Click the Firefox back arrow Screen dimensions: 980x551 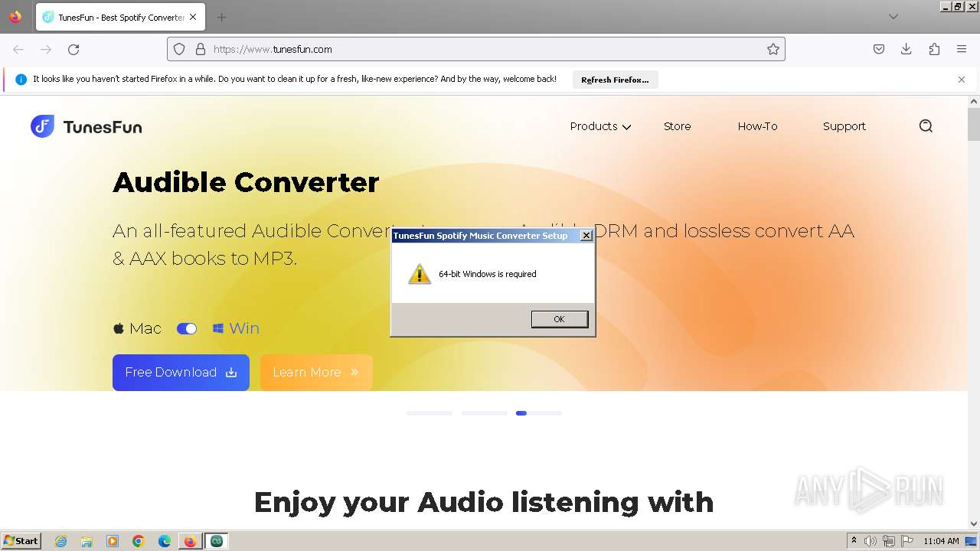click(x=18, y=49)
